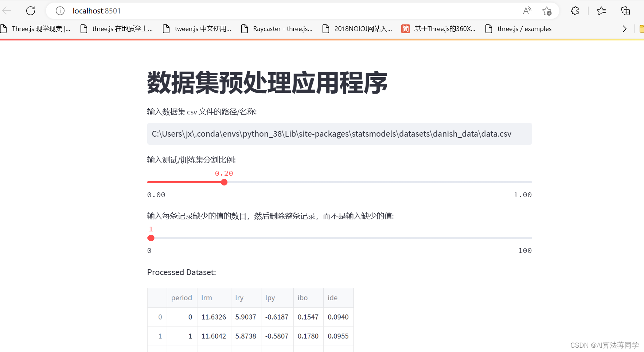Select the cell with value 11.6326

(x=214, y=317)
